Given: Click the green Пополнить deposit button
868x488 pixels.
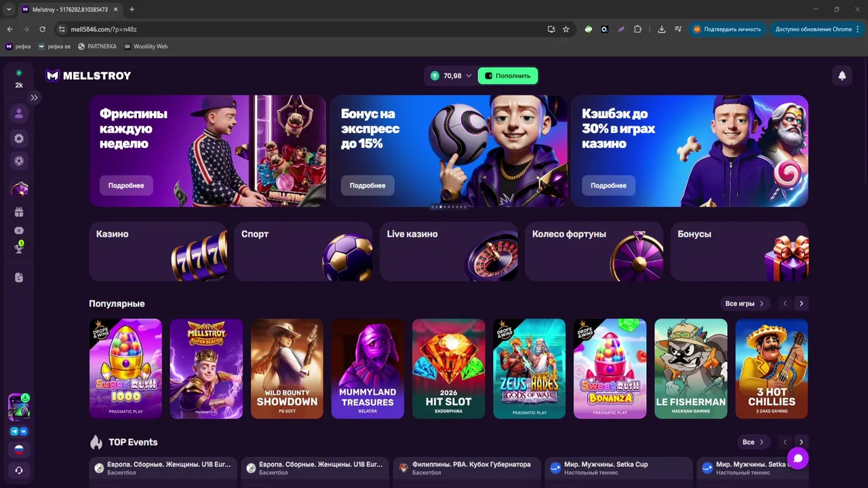Looking at the screenshot, I should coord(508,76).
